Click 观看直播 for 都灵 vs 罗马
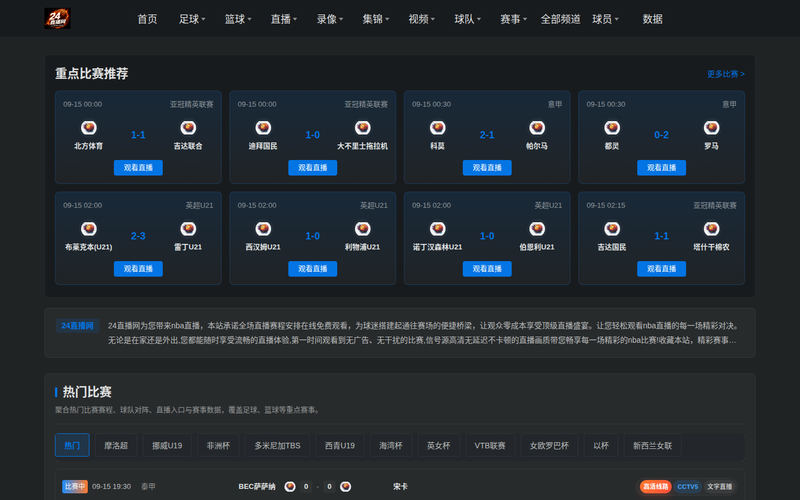 662,167
